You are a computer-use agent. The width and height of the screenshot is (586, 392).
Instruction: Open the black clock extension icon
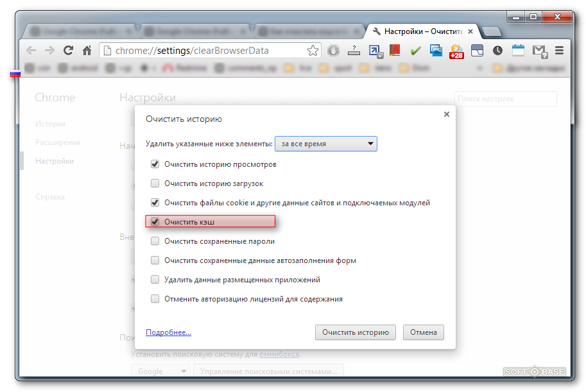[x=497, y=51]
